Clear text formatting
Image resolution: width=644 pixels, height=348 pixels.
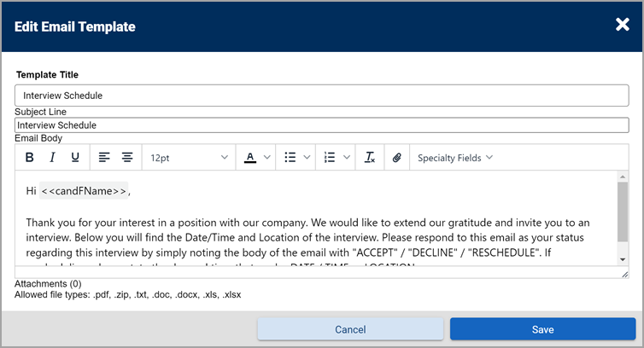click(370, 158)
